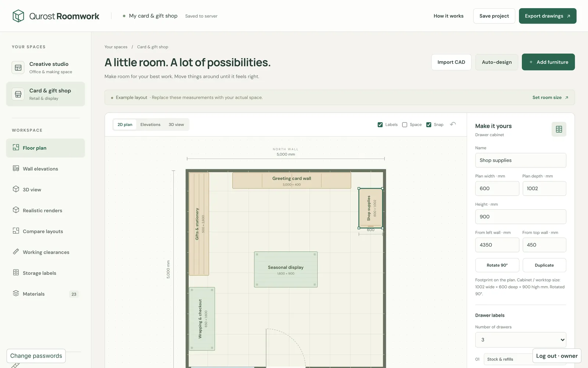Switch to the 2D plan tab
588x368 pixels.
(125, 124)
